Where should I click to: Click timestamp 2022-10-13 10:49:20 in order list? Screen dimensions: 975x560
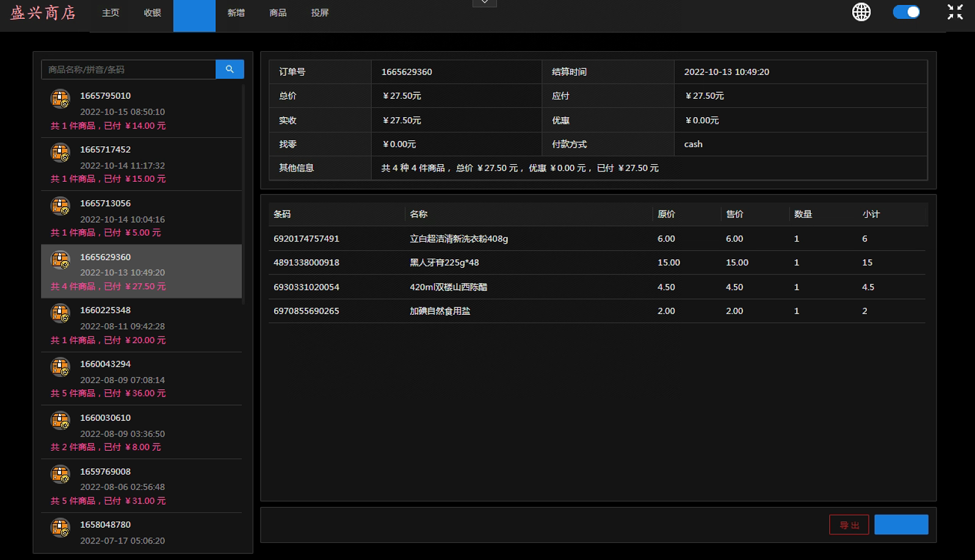click(123, 273)
